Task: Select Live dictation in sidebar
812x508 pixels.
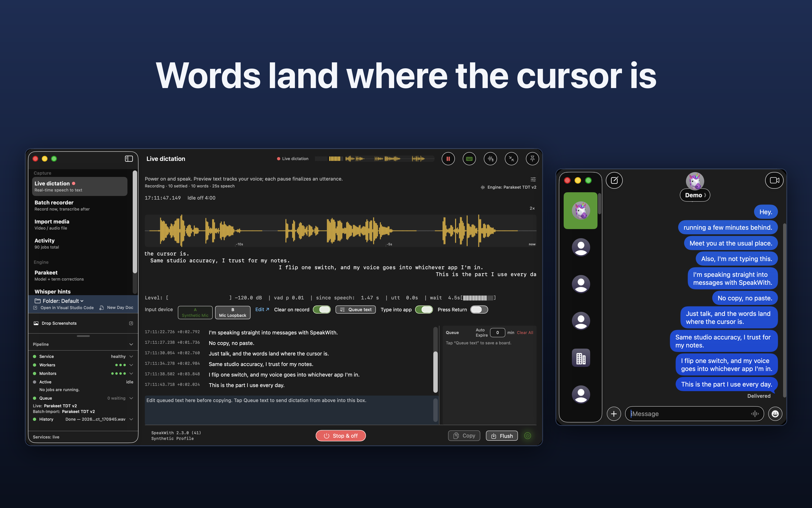Action: (80, 187)
